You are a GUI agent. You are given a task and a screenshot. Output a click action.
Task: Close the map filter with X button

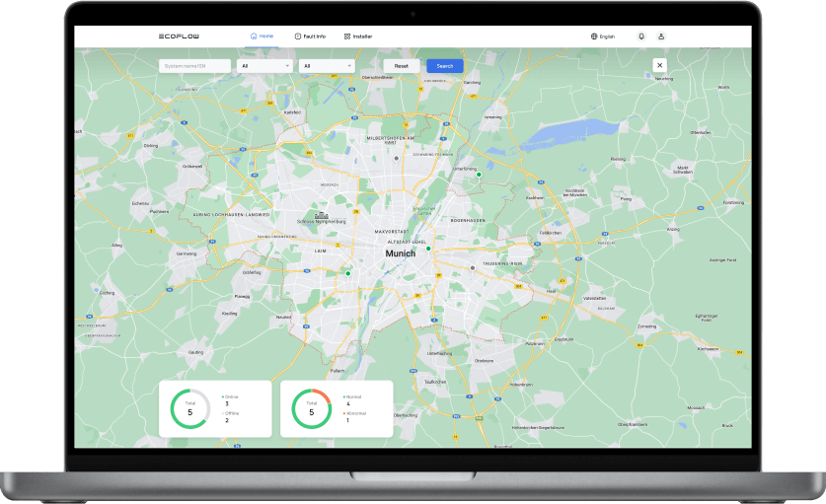(x=659, y=65)
